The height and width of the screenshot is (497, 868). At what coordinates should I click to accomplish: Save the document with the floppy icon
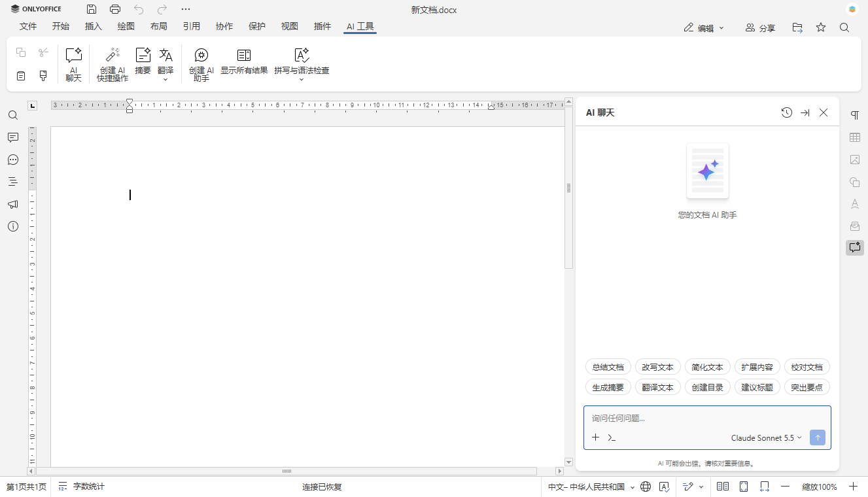pos(92,9)
